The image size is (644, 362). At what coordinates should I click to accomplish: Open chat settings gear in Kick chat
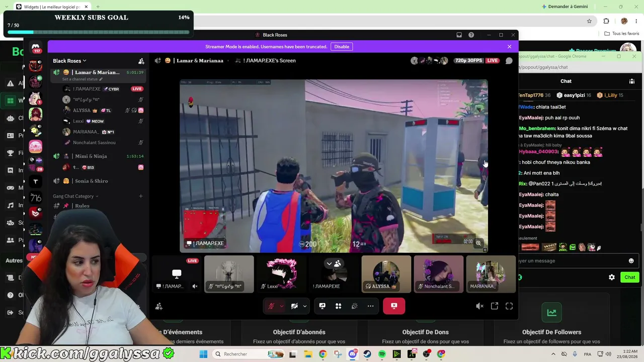click(612, 277)
